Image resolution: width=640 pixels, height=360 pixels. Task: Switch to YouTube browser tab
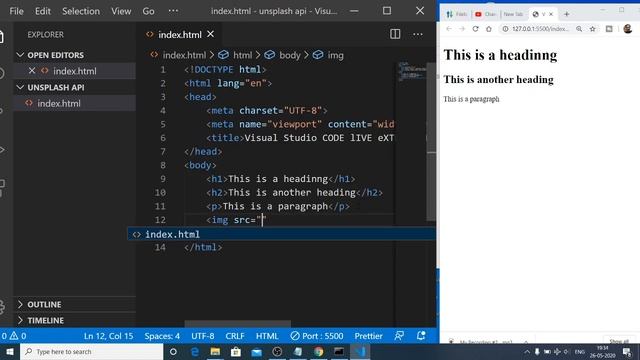click(x=485, y=14)
